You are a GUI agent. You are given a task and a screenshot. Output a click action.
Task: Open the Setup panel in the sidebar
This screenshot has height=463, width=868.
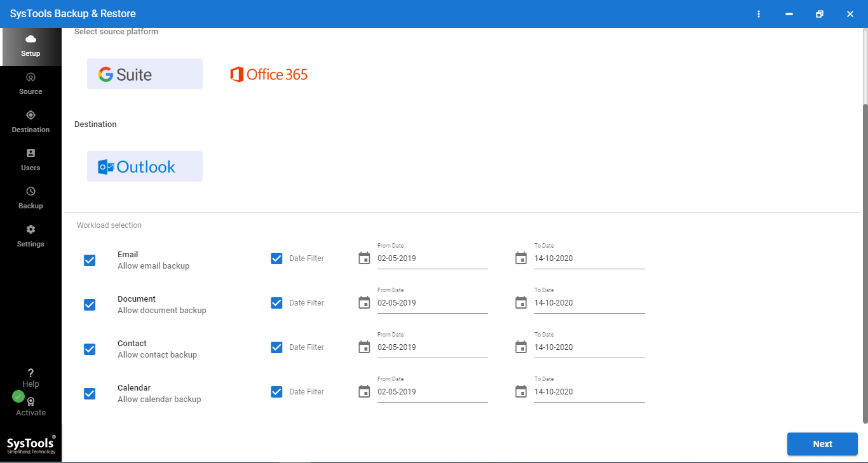[x=31, y=46]
